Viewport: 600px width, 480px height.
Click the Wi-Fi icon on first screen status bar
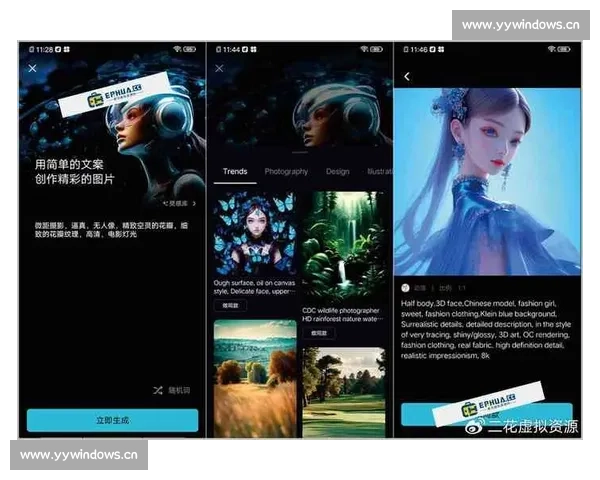pyautogui.click(x=177, y=49)
